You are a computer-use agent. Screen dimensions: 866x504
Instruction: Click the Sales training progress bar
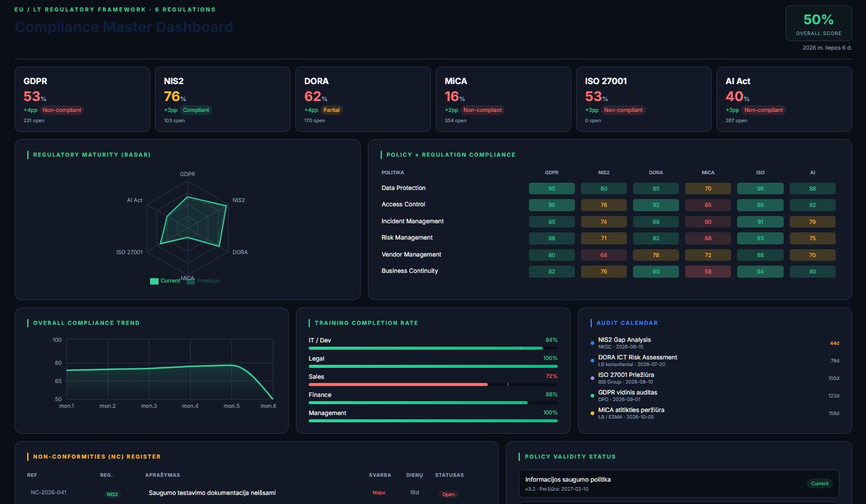433,385
